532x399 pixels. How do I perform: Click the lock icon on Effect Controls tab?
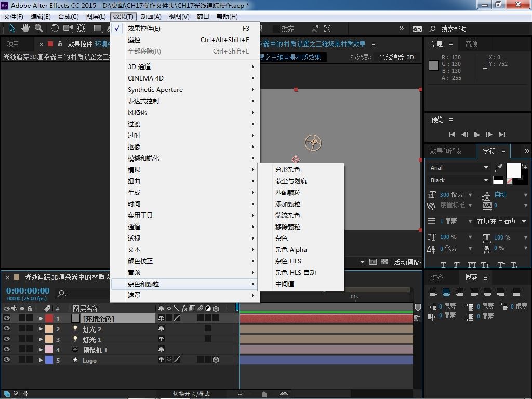60,44
